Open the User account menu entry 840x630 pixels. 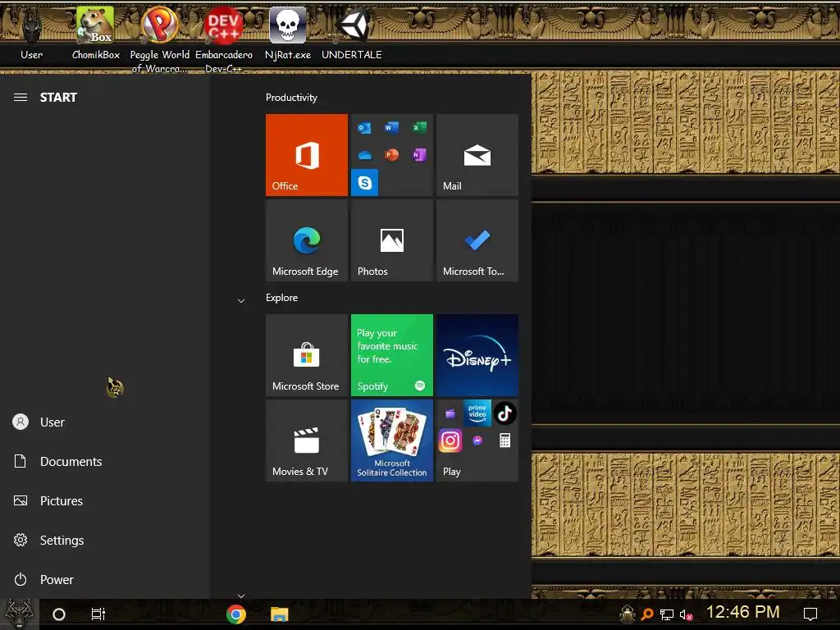(105, 422)
